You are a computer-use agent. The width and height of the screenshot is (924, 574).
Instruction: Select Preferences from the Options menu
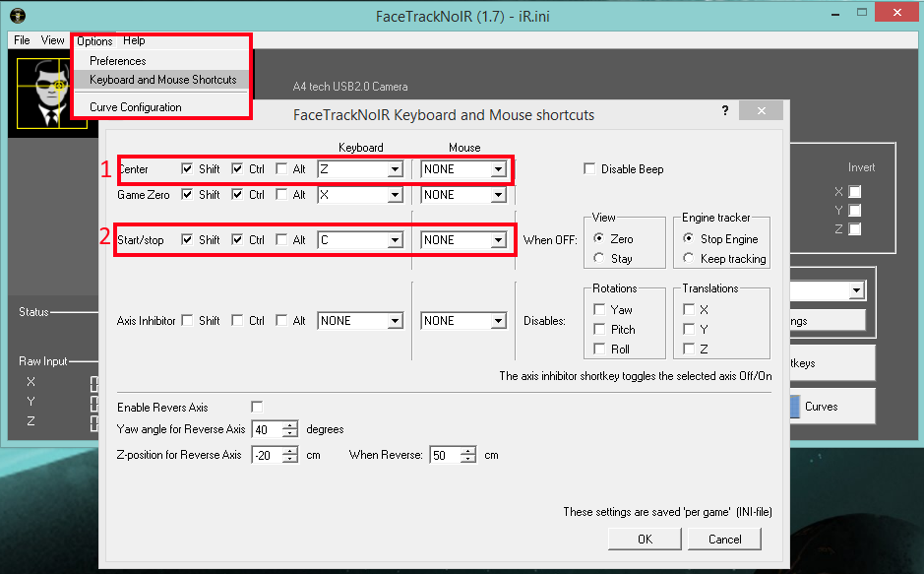(x=118, y=61)
